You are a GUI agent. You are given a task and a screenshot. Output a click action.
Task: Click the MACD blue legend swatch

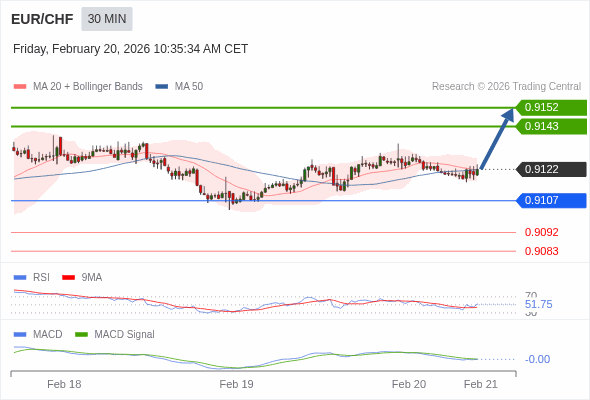pyautogui.click(x=20, y=335)
